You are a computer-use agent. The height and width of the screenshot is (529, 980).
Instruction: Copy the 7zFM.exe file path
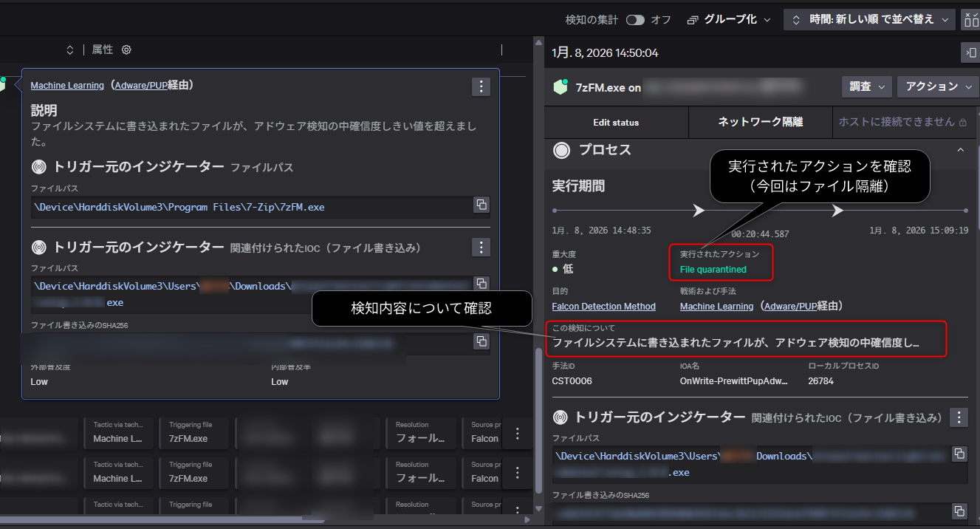pos(481,205)
